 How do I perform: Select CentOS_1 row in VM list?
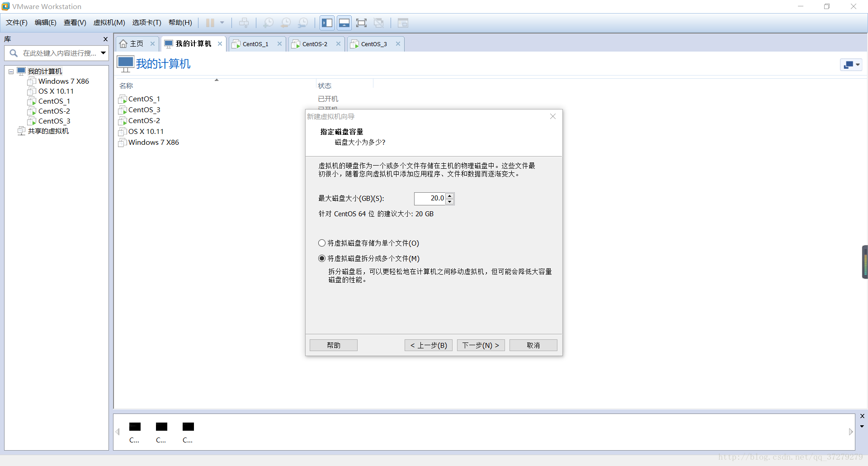click(139, 99)
